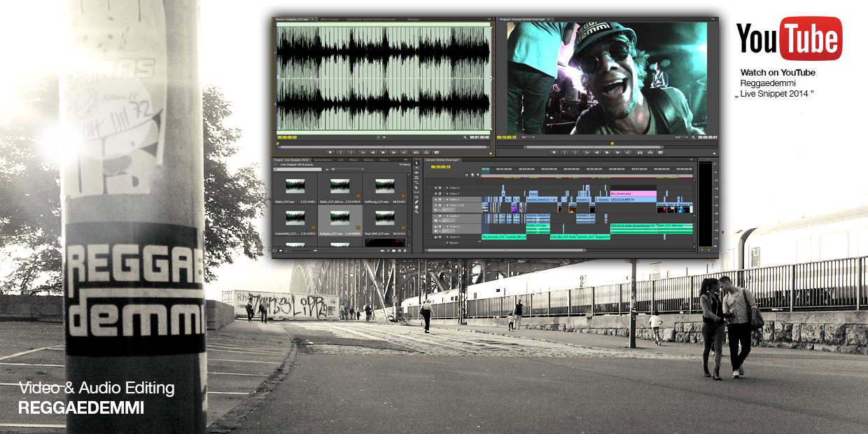Play the clip in the Source monitor

tap(383, 152)
